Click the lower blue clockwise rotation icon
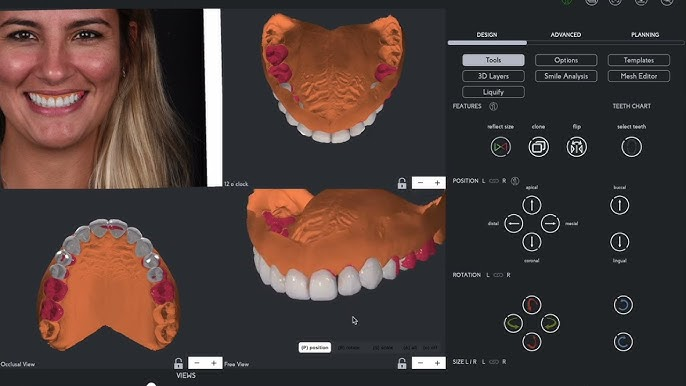This screenshot has width=686, height=386. [x=623, y=342]
